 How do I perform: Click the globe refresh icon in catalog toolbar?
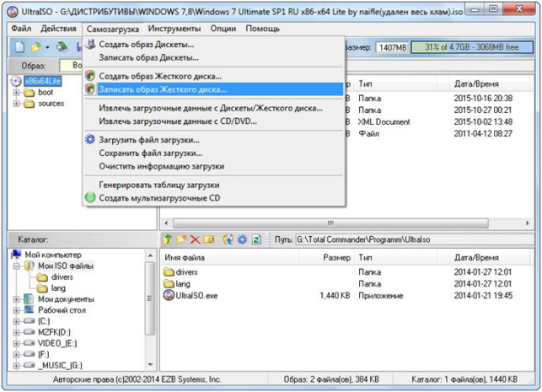pyautogui.click(x=228, y=239)
